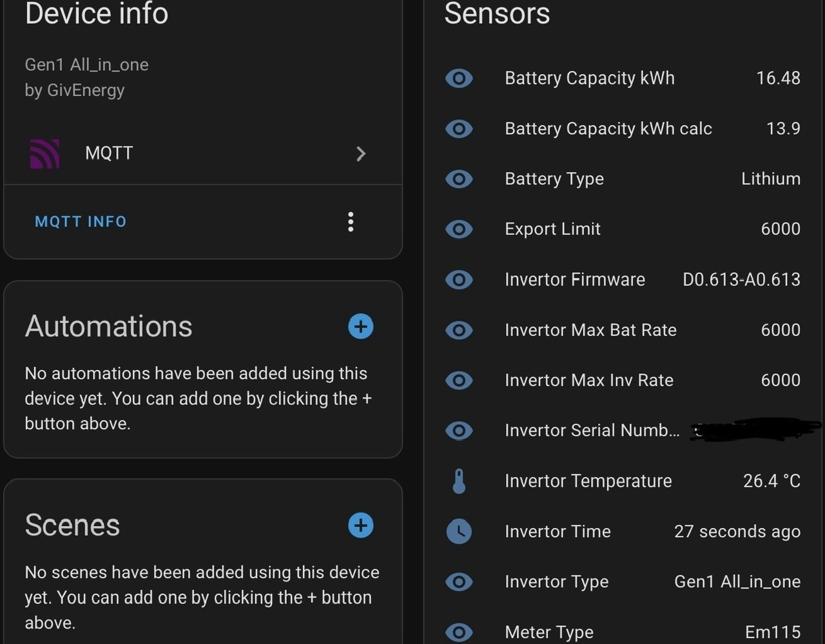
Task: Click the Gen1 All_in_one value for Invertor Type
Action: point(737,581)
